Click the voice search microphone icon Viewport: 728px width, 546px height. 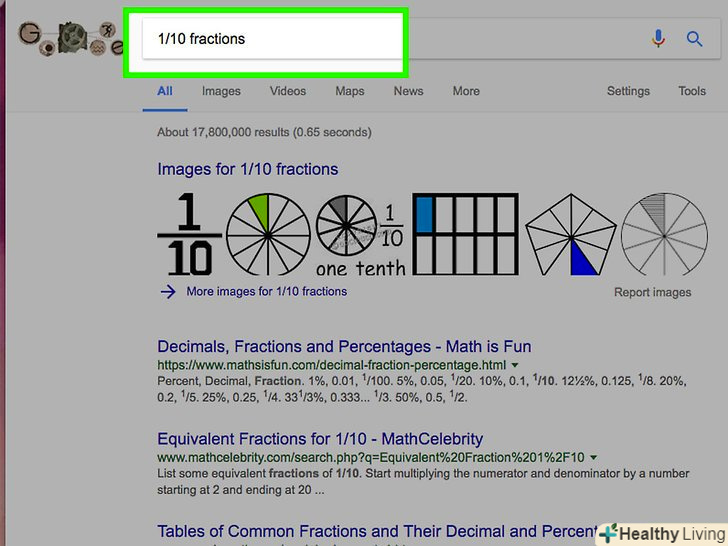click(658, 39)
